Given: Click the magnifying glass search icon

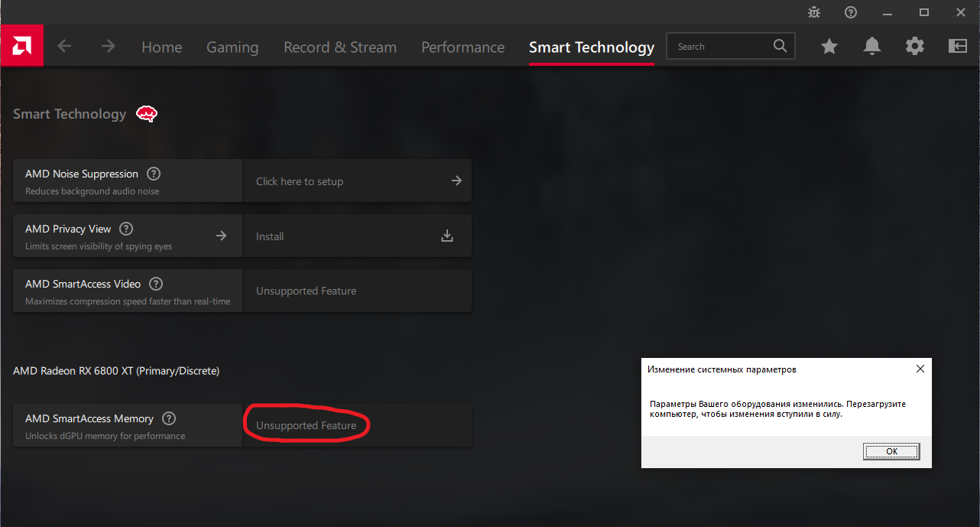Looking at the screenshot, I should (780, 46).
